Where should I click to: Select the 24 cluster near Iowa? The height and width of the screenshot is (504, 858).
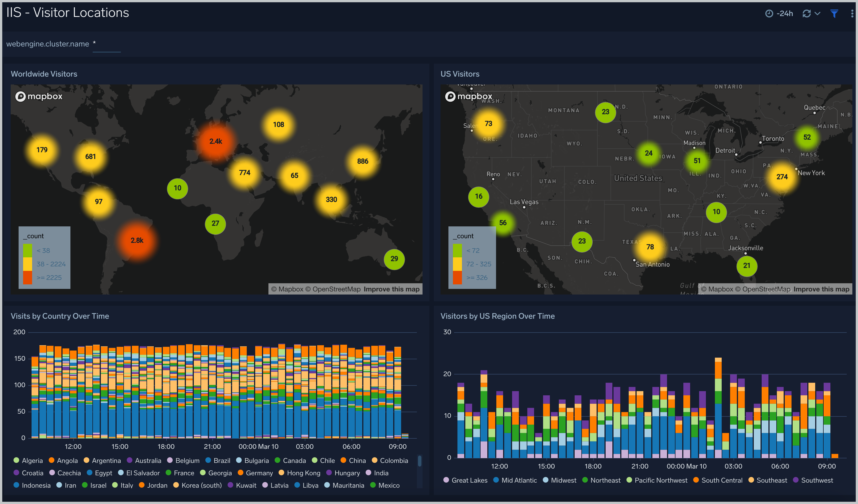pos(649,153)
